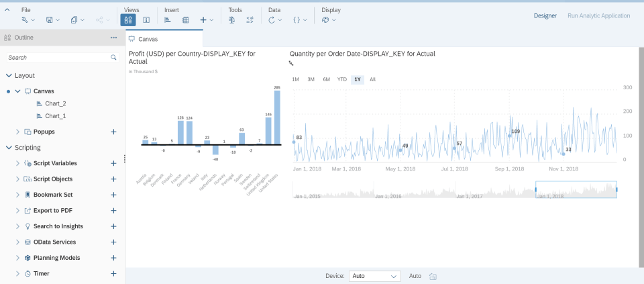Screen dimensions: 644x284
Task: Add a new Script Variable with plus icon
Action: coord(113,163)
